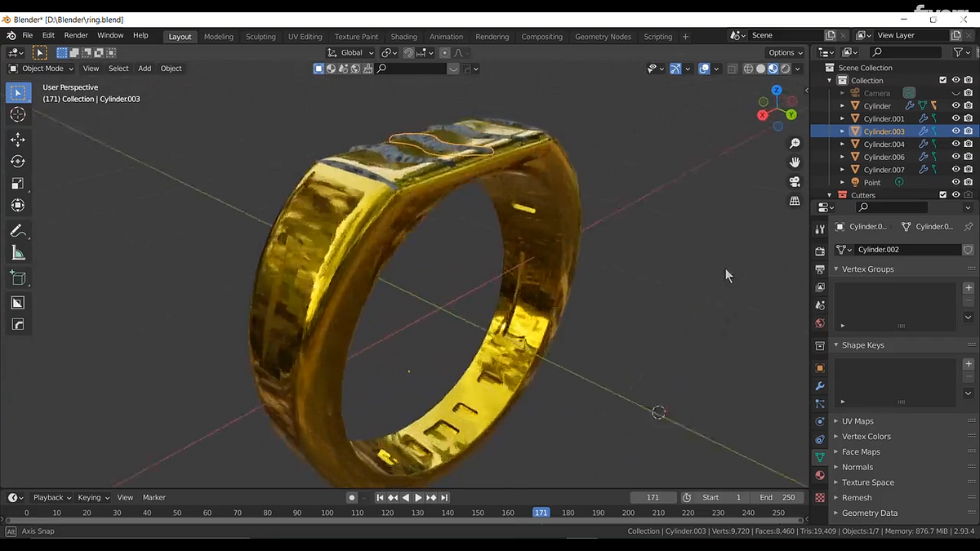The width and height of the screenshot is (980, 551).
Task: Expand the Vertex Groups panel
Action: [x=867, y=269]
